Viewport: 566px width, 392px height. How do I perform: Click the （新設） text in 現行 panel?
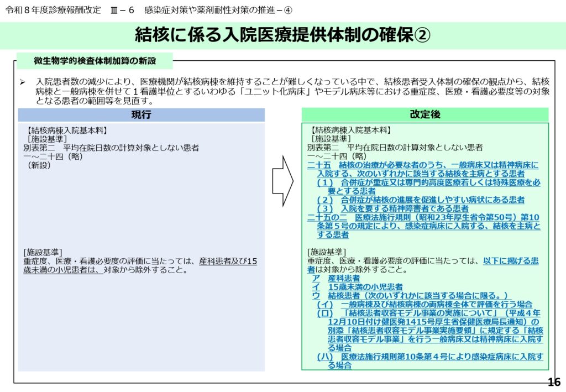(39, 165)
